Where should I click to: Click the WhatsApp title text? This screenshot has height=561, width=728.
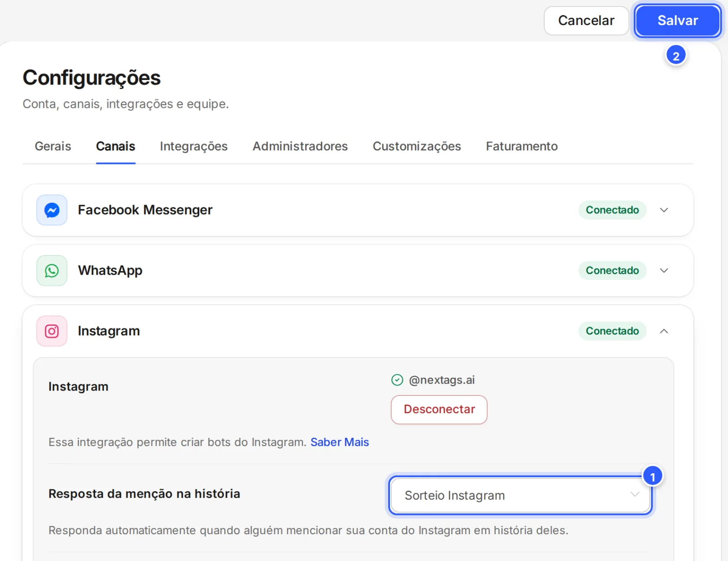tap(110, 270)
